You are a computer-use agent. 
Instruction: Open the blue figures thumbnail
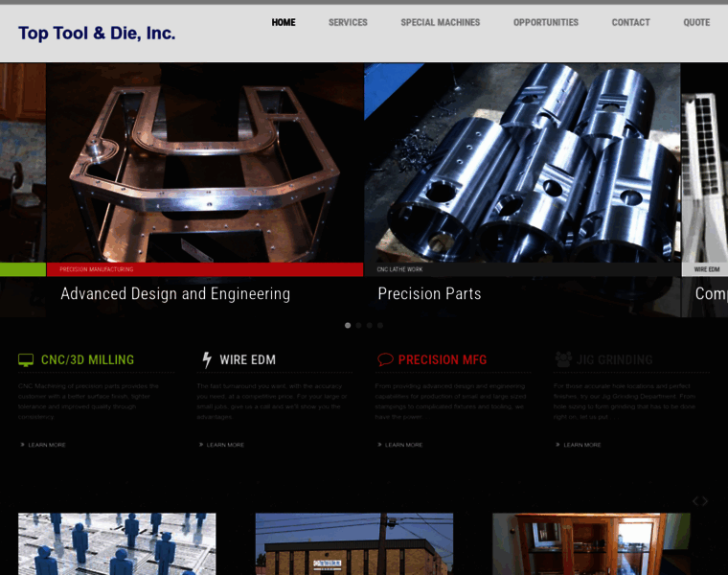pyautogui.click(x=117, y=544)
